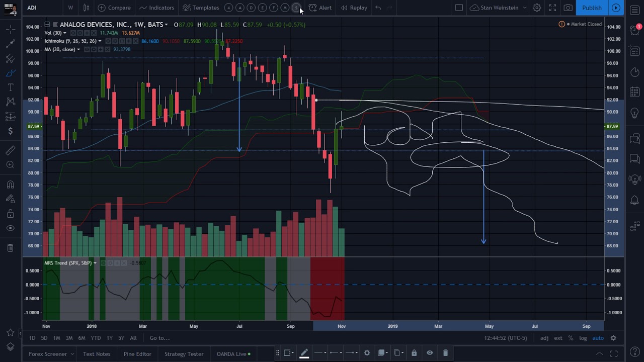
Task: Toggle visibility of Vol indicator
Action: tap(73, 33)
